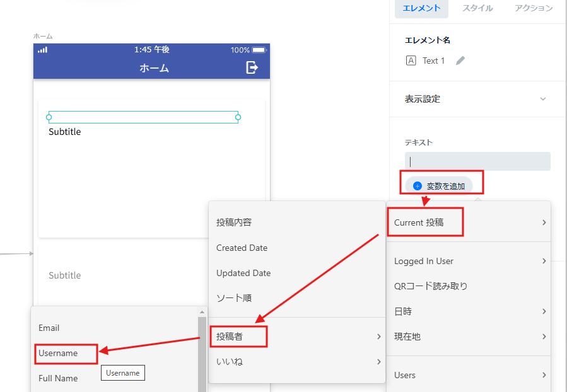This screenshot has width=567, height=392.
Task: Select いいね in the submenu
Action: click(297, 362)
